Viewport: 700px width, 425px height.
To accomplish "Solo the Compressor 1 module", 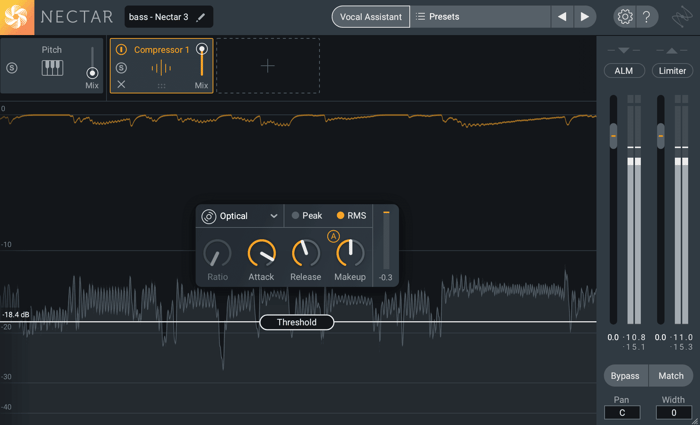I will click(121, 68).
